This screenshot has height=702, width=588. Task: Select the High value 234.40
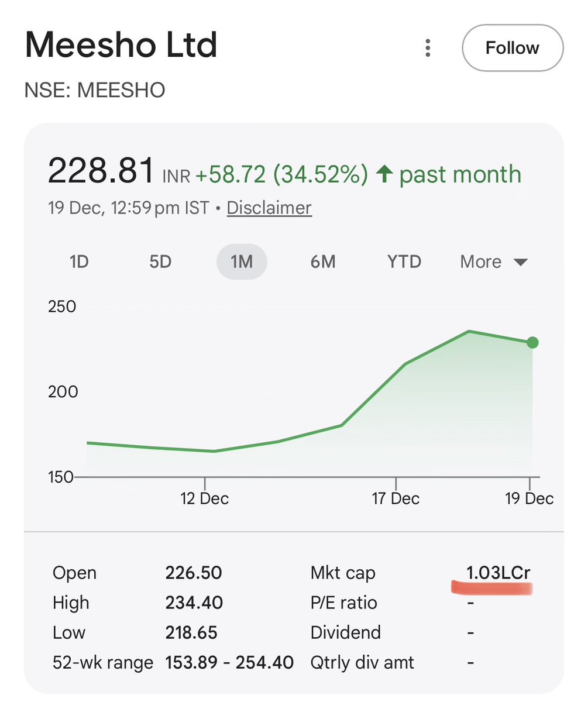coord(194,603)
